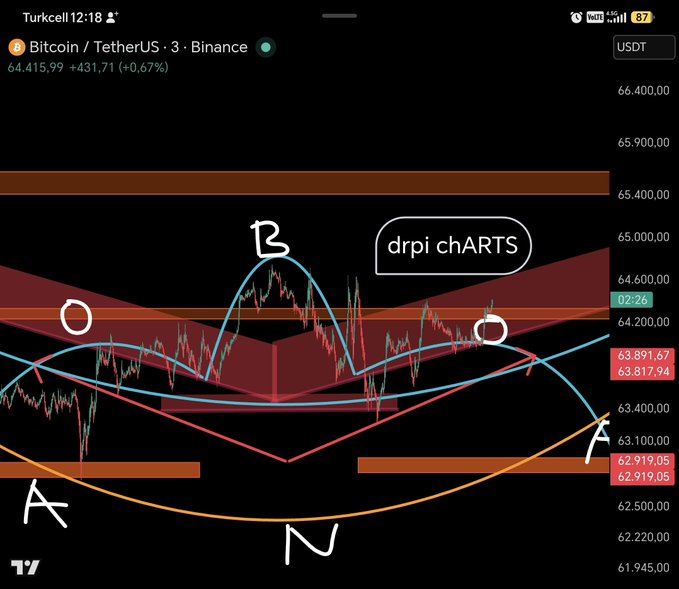679x589 pixels.
Task: Click the 66.400,00 price axis label
Action: [643, 91]
